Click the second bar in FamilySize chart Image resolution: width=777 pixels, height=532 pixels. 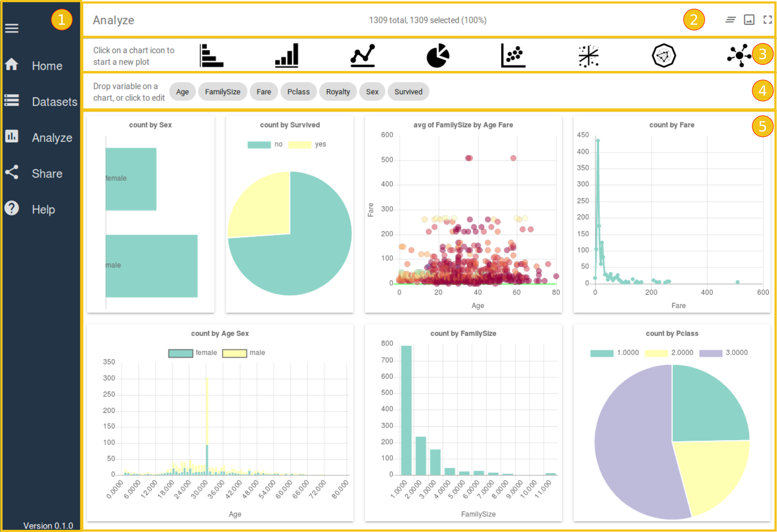421,456
